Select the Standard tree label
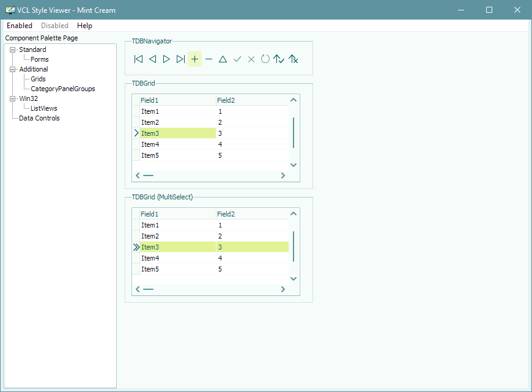 pyautogui.click(x=32, y=50)
